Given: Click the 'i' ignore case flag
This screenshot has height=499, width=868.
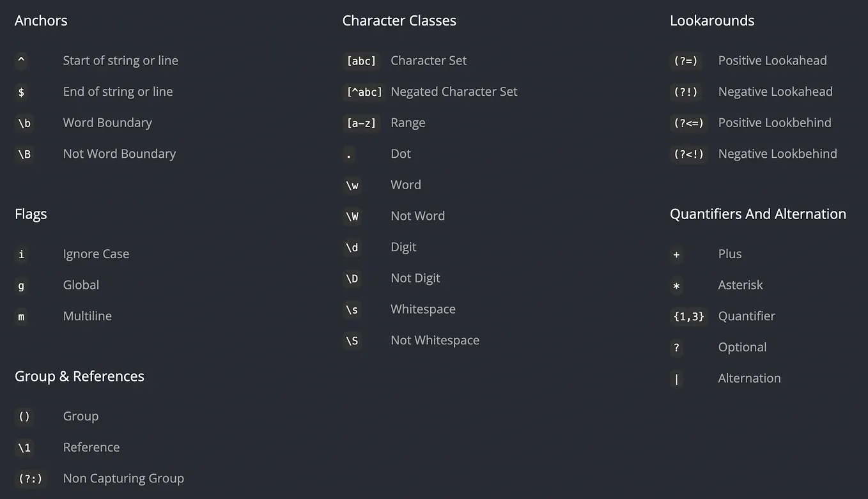Looking at the screenshot, I should click(22, 255).
